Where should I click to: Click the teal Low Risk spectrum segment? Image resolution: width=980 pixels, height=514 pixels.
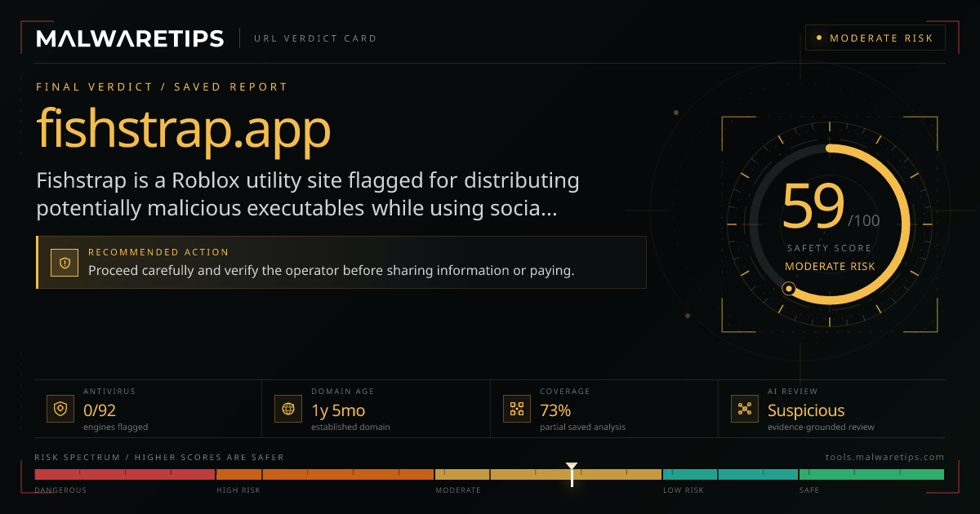730,474
